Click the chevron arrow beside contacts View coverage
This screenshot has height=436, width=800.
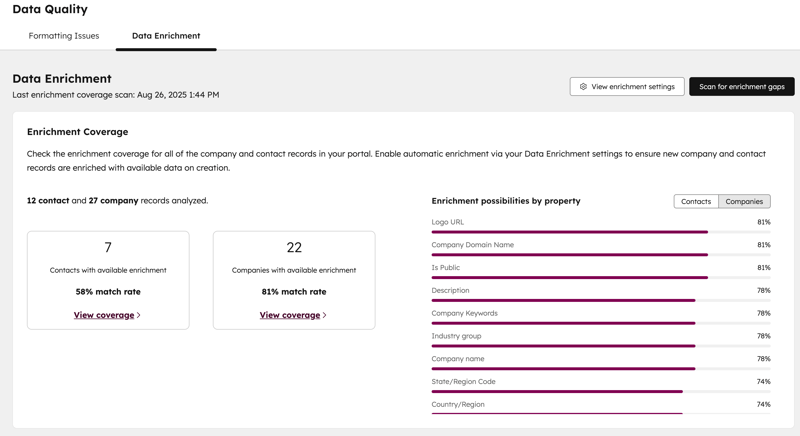click(x=139, y=315)
